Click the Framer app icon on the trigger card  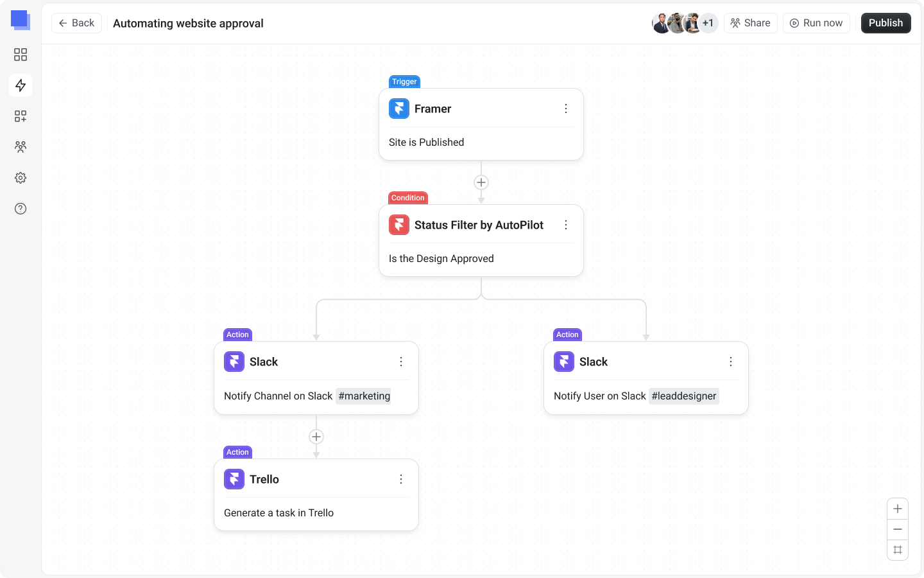(398, 109)
